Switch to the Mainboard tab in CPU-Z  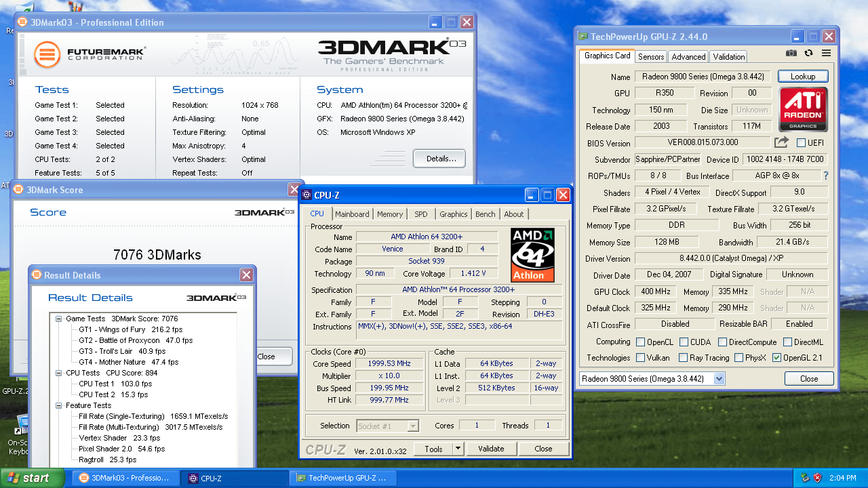point(352,214)
